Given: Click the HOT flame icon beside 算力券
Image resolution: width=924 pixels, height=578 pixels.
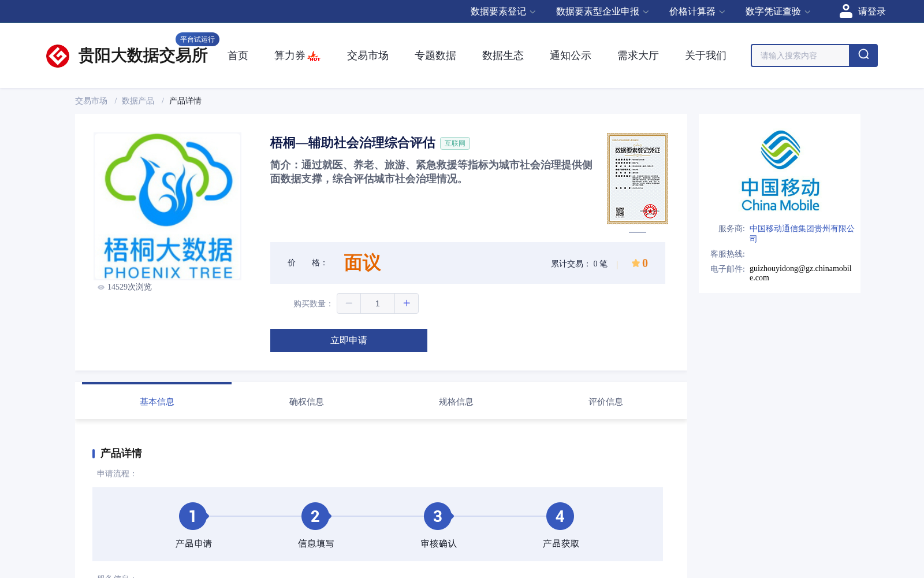Looking at the screenshot, I should click(x=314, y=56).
